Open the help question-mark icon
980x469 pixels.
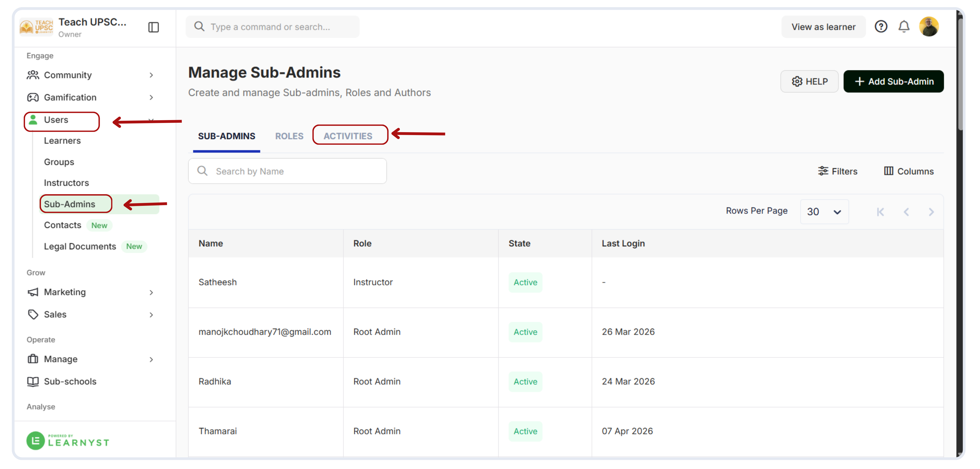click(x=881, y=27)
